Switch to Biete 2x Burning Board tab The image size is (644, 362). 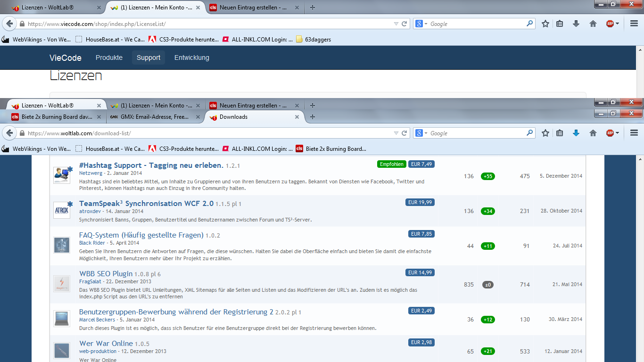pyautogui.click(x=56, y=117)
